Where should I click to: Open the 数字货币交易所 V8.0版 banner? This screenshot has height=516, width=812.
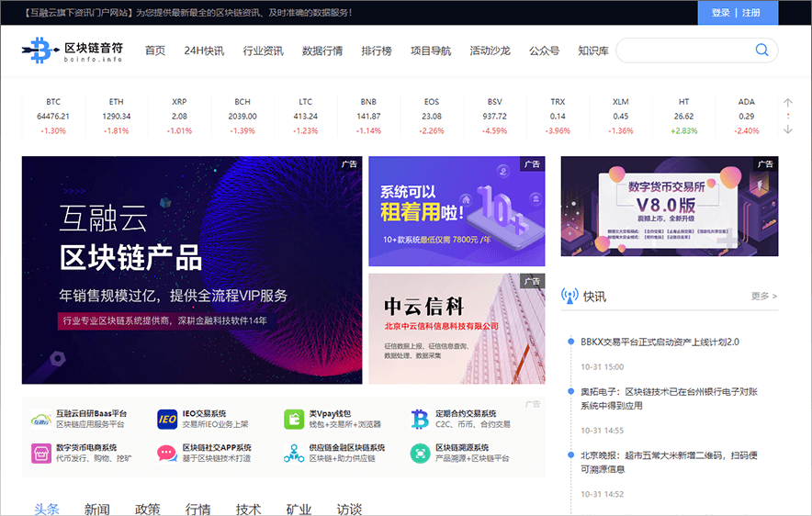point(669,207)
